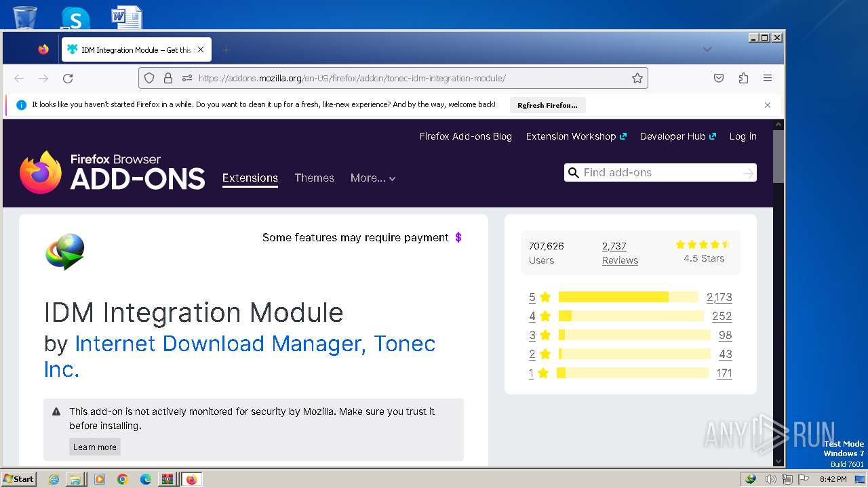The width and height of the screenshot is (868, 488).
Task: Open the Firefox application menu
Action: (768, 79)
